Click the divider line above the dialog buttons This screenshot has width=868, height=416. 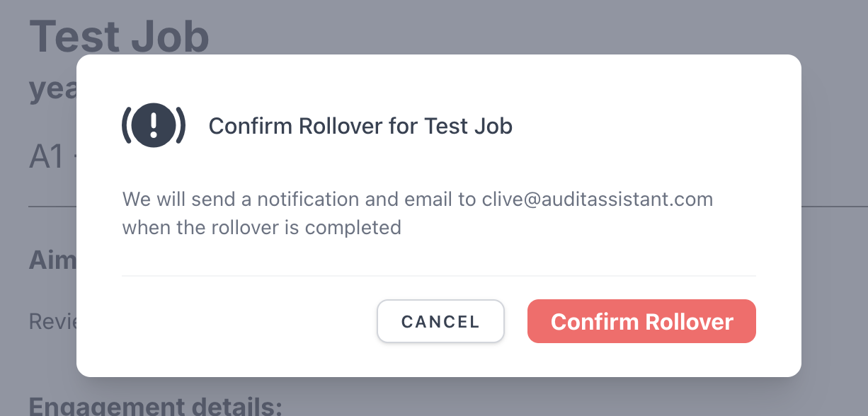(x=439, y=275)
